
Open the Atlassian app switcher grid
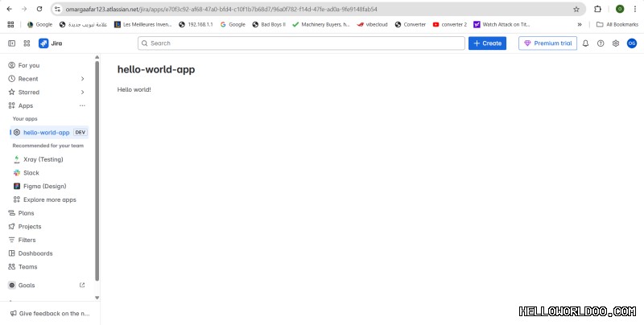click(x=27, y=43)
